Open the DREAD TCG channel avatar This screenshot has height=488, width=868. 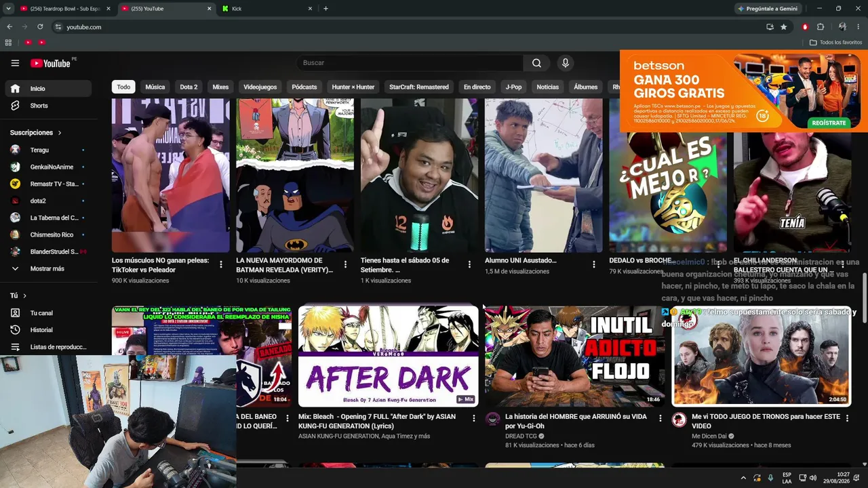coord(493,420)
